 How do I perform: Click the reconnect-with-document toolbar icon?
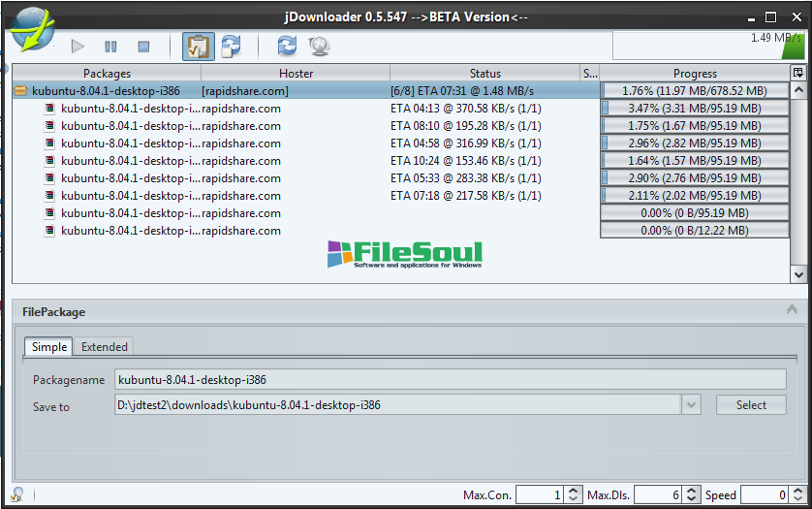click(x=231, y=46)
